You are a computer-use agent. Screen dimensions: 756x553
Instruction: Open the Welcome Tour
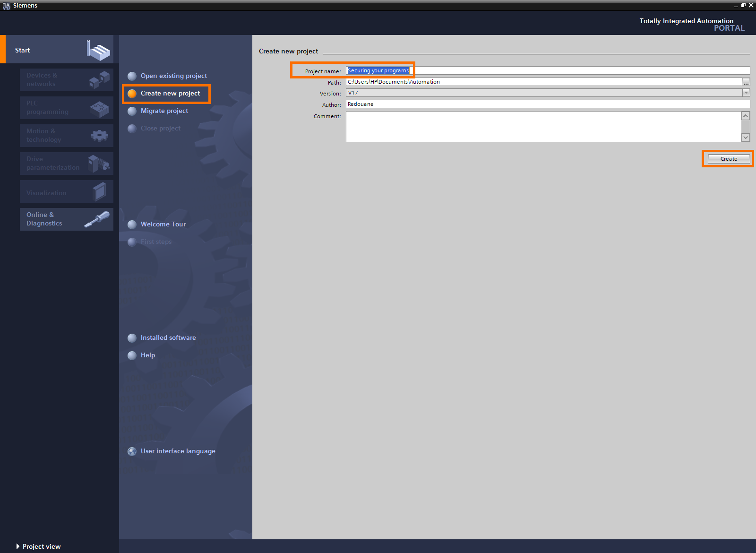tap(163, 224)
